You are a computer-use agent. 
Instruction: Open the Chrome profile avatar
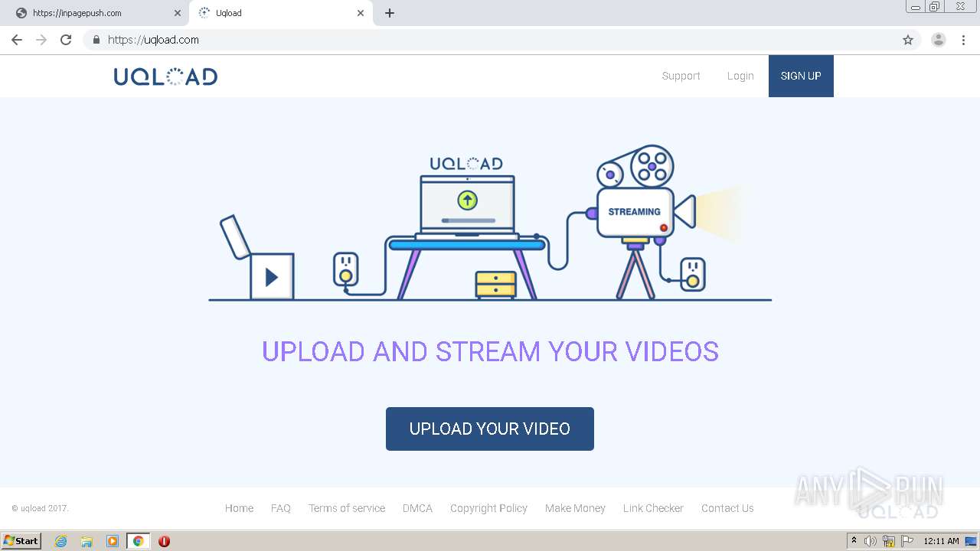pyautogui.click(x=939, y=40)
